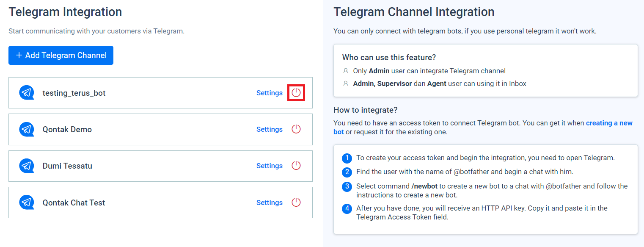Viewport: 644px width, 247px height.
Task: Toggle the power switch for Dumi Tessatu
Action: coord(296,166)
